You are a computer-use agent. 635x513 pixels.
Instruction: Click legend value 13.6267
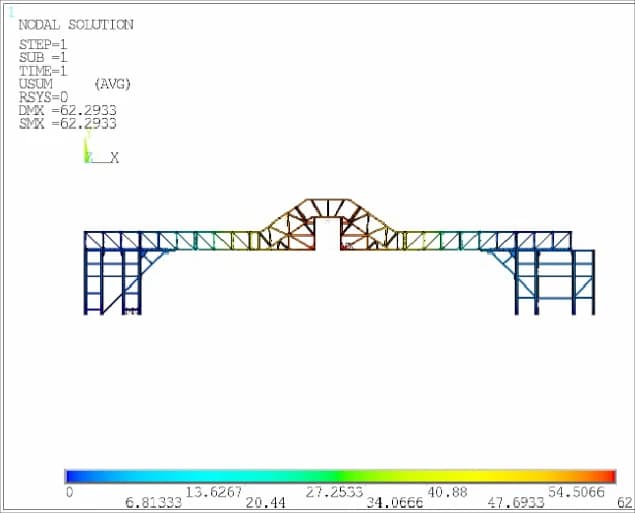point(214,492)
